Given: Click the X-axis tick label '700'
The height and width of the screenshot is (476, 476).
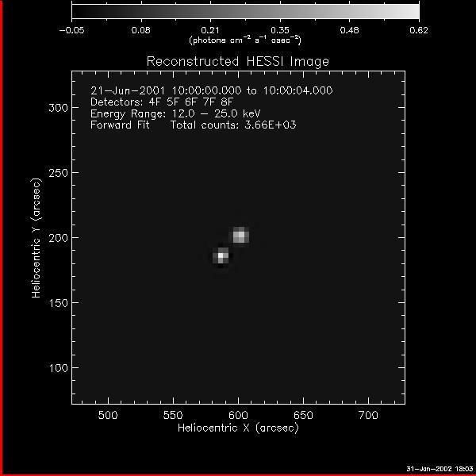Looking at the screenshot, I should 369,415.
